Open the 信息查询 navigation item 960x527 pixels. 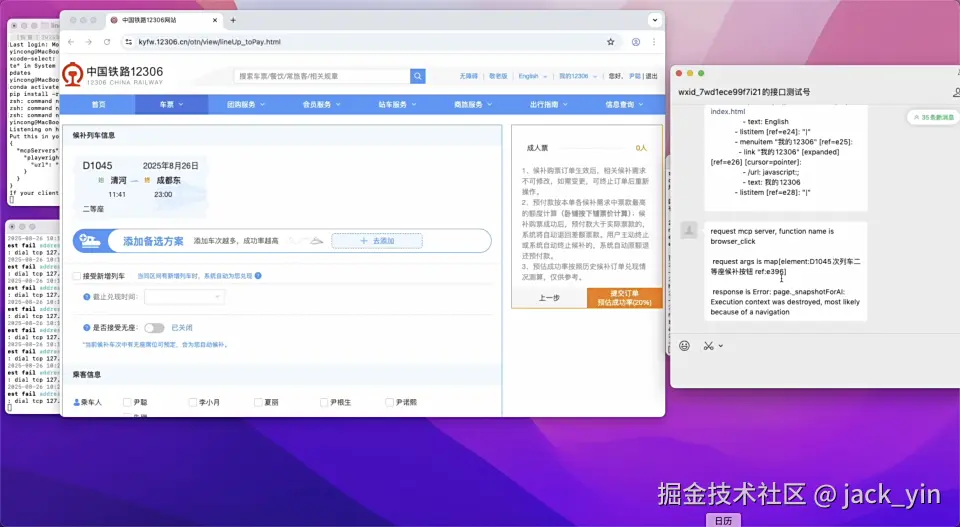coord(624,105)
